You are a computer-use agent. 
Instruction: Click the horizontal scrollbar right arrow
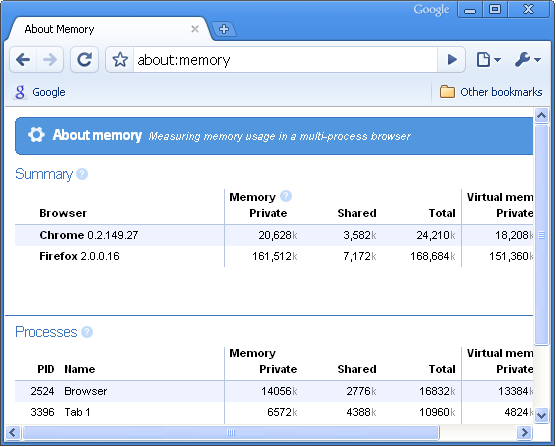pos(524,432)
